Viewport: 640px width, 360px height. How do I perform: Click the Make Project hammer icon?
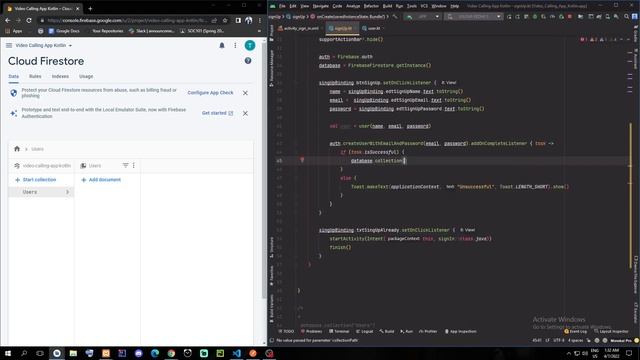tap(395, 17)
